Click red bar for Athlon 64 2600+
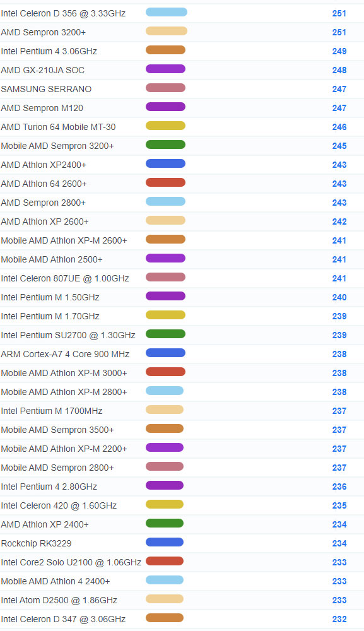Viewport: 364px width, 631px height. pyautogui.click(x=165, y=182)
